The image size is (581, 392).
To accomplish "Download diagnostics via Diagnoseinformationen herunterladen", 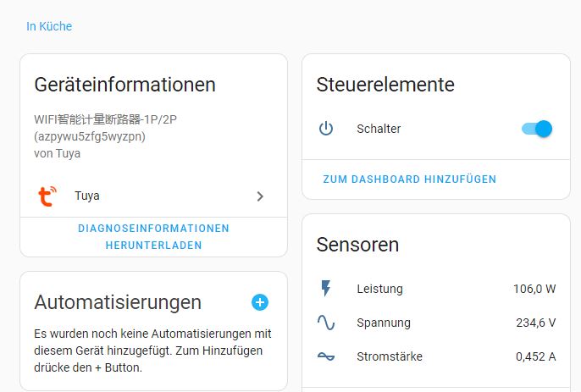I will [153, 237].
